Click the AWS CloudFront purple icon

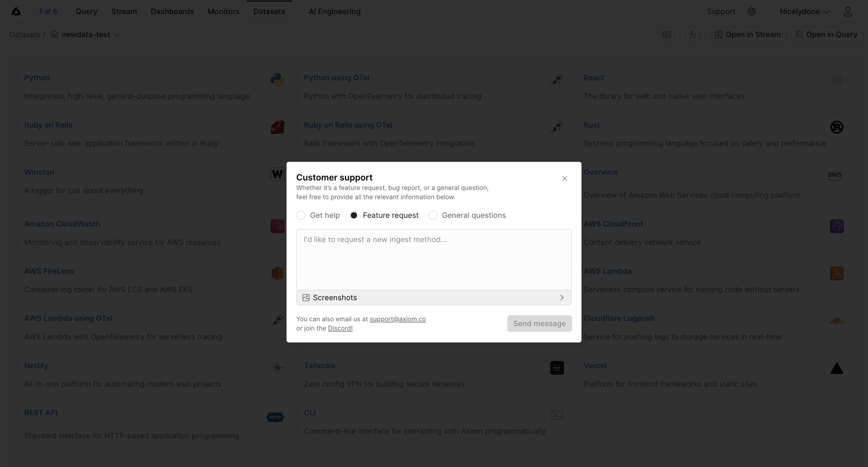836,226
